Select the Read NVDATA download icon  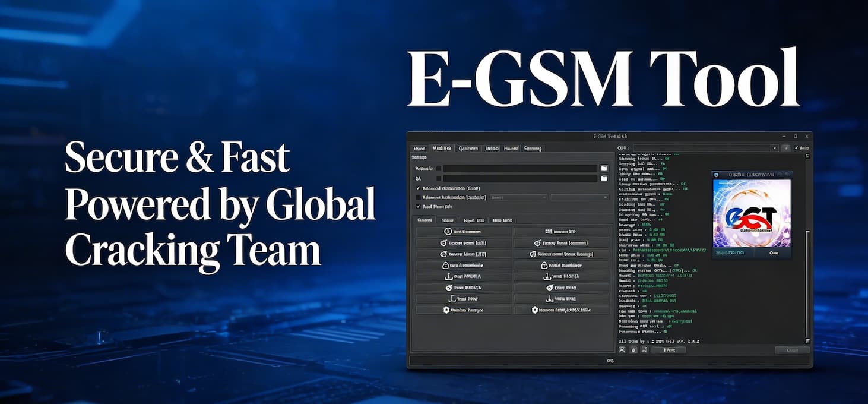448,276
